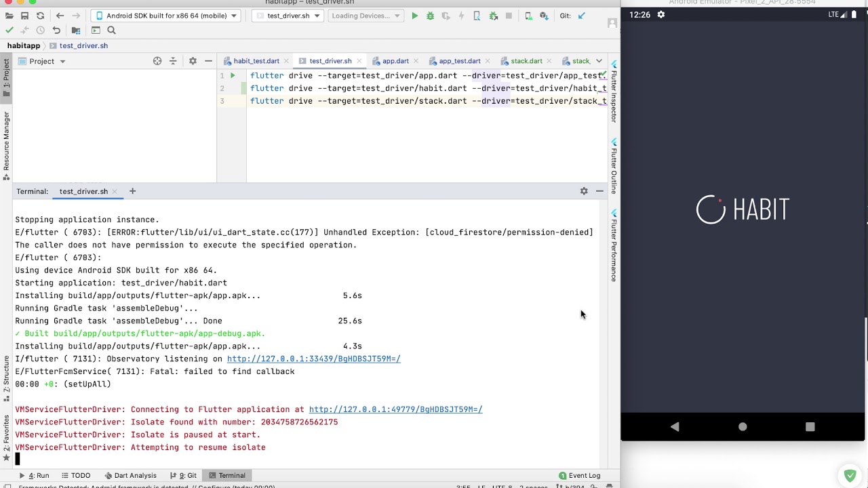The width and height of the screenshot is (868, 488).
Task: Open Project panel gear settings
Action: 193,61
